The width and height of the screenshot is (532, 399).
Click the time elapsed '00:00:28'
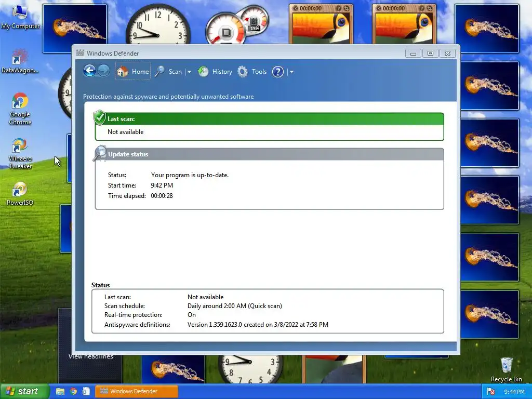coord(162,196)
